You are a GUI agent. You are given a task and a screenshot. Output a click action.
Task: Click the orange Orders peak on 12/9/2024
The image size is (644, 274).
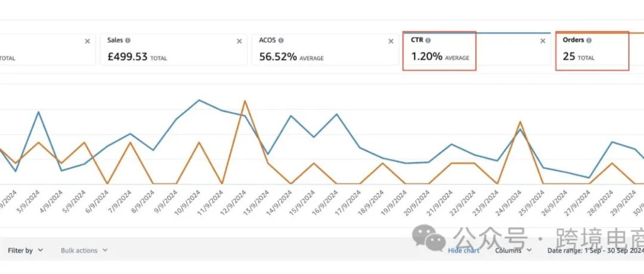[x=245, y=100]
